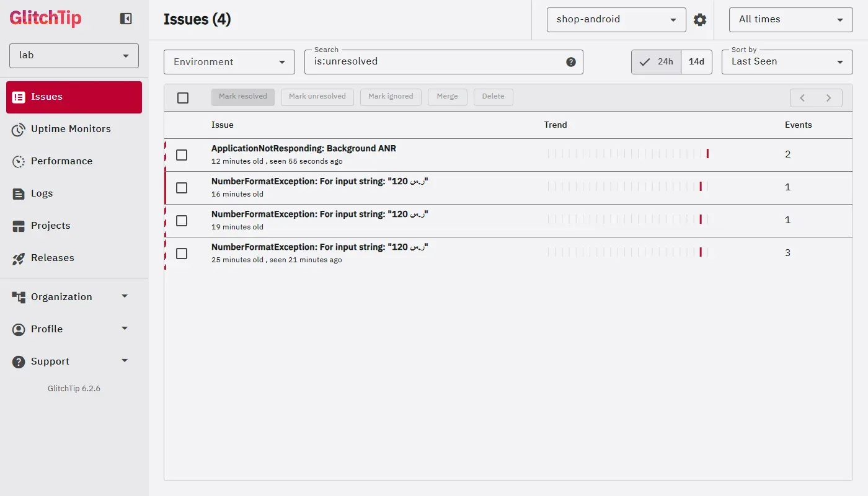Open the Sort by Last Seen dropdown
This screenshot has width=868, height=496.
787,62
